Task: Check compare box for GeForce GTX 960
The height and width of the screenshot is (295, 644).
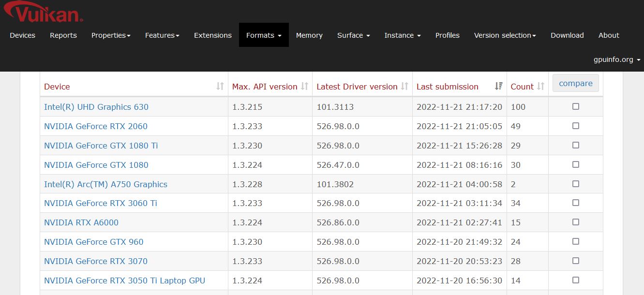Action: point(576,241)
